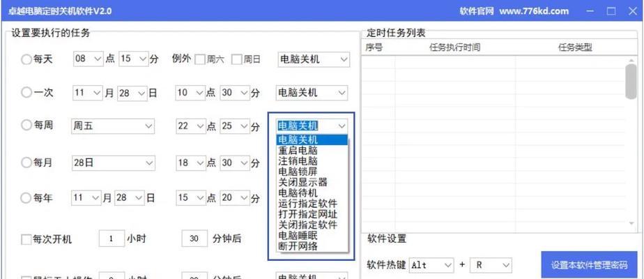Screen dimensions: 644x279
Task: Open the 15 hour dropdown in 每年 row
Action: coord(190,198)
